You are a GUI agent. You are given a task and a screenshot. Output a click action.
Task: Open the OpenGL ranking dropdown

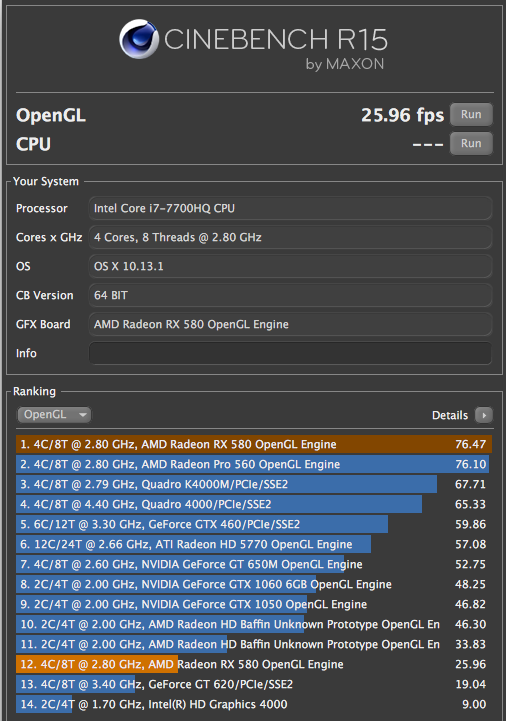(54, 415)
